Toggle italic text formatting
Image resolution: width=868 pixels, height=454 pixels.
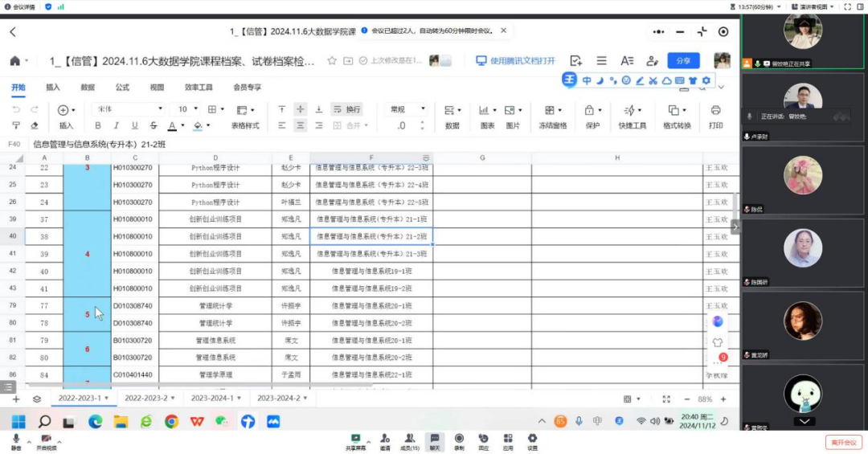click(116, 125)
